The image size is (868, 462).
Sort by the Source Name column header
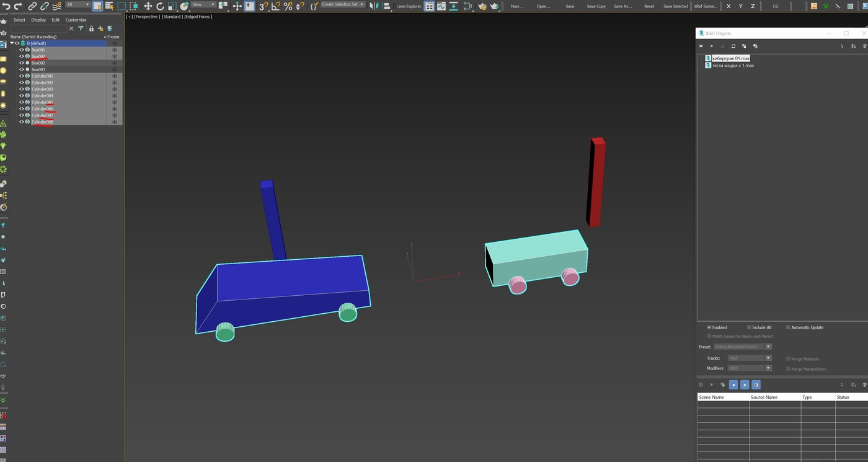tap(774, 397)
